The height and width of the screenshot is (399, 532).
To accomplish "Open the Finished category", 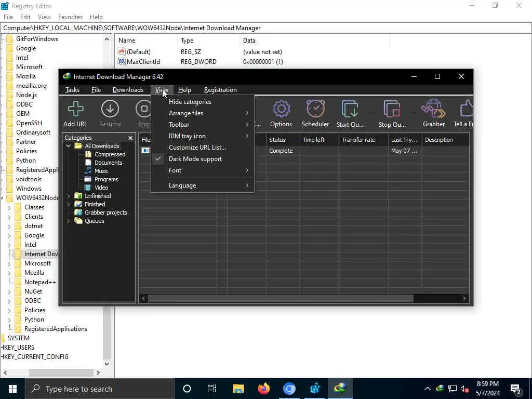I will click(x=95, y=204).
